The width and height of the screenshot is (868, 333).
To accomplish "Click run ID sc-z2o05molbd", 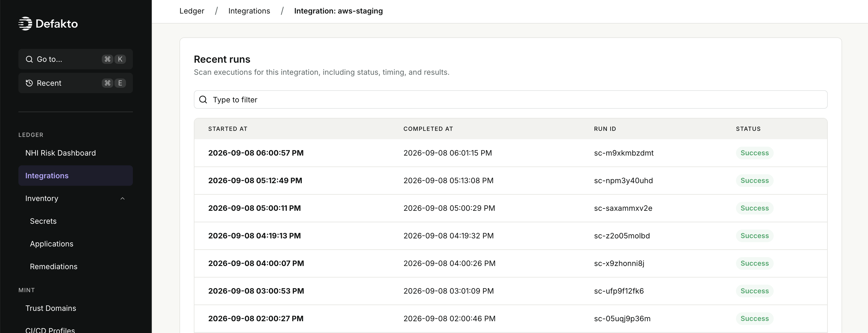I will (622, 236).
